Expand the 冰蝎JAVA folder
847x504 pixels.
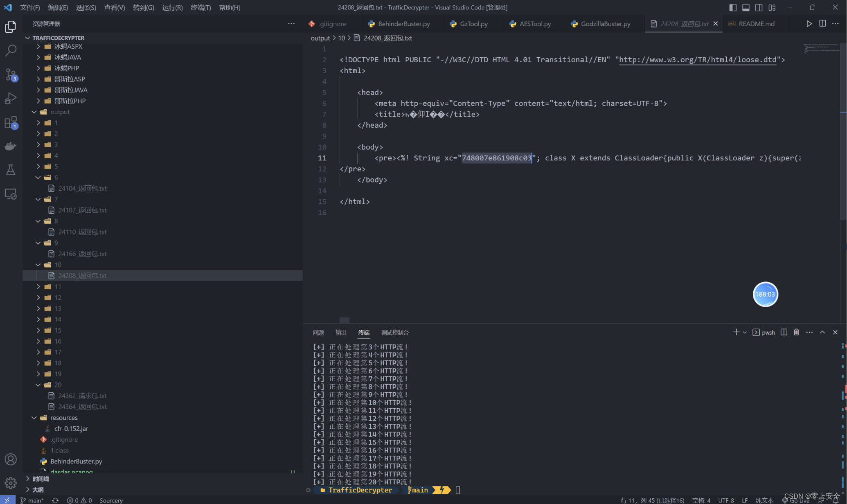(68, 57)
